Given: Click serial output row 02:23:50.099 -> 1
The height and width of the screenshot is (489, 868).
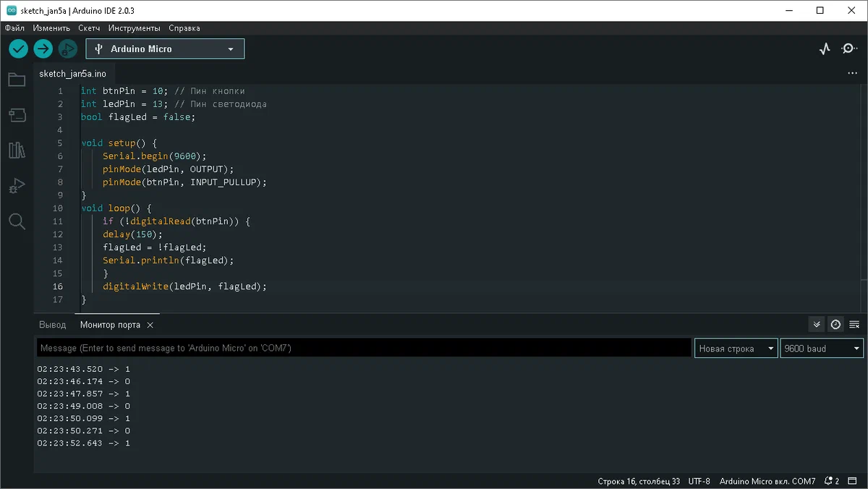Looking at the screenshot, I should click(x=83, y=418).
